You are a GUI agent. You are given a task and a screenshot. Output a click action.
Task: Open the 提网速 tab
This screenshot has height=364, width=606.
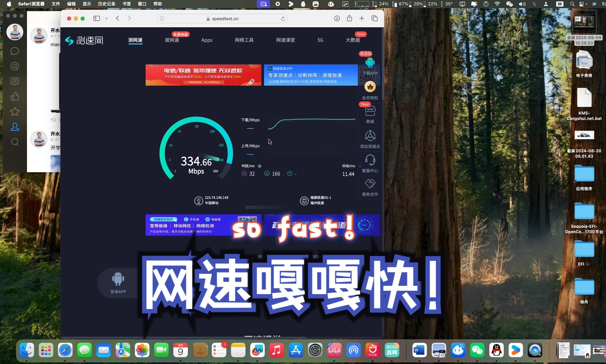coord(172,40)
